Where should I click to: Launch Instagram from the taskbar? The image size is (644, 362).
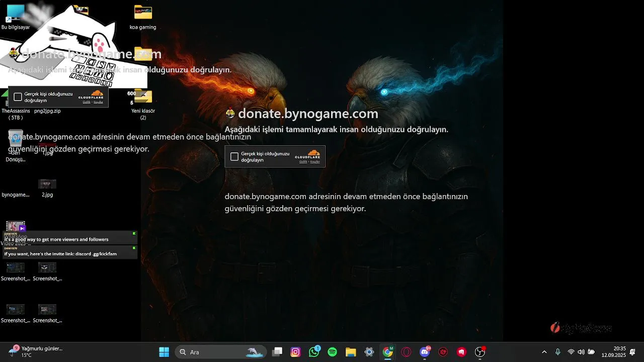[296, 352]
